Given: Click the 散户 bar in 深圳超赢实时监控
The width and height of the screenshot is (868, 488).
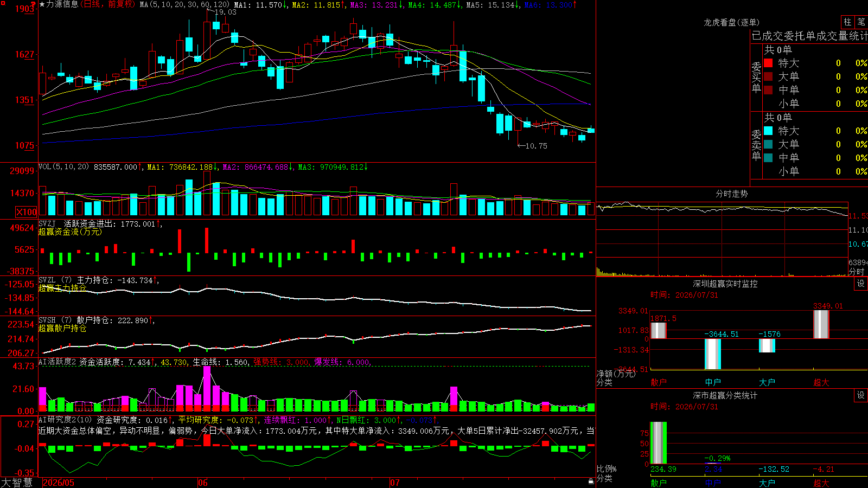Looking at the screenshot, I should 658,331.
